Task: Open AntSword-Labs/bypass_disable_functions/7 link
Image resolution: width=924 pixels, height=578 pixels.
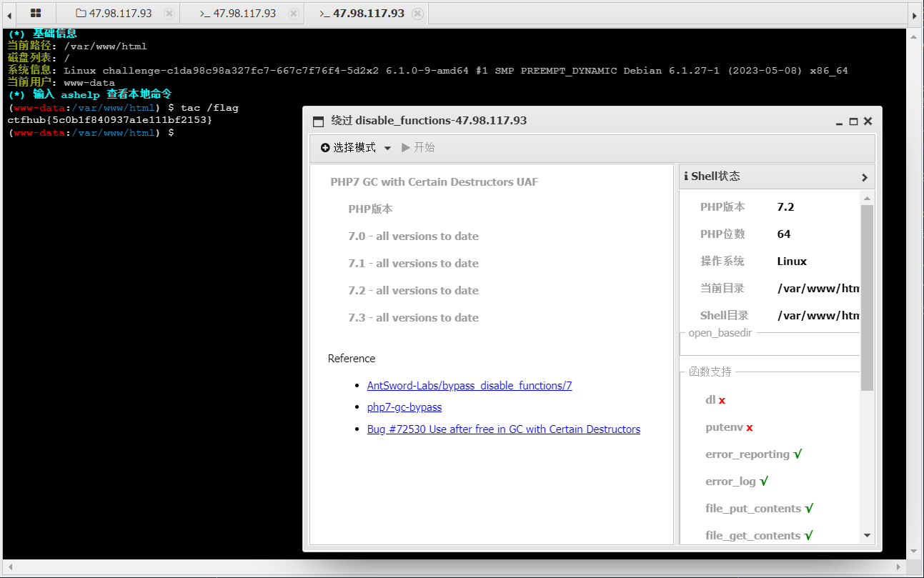Action: pos(470,386)
